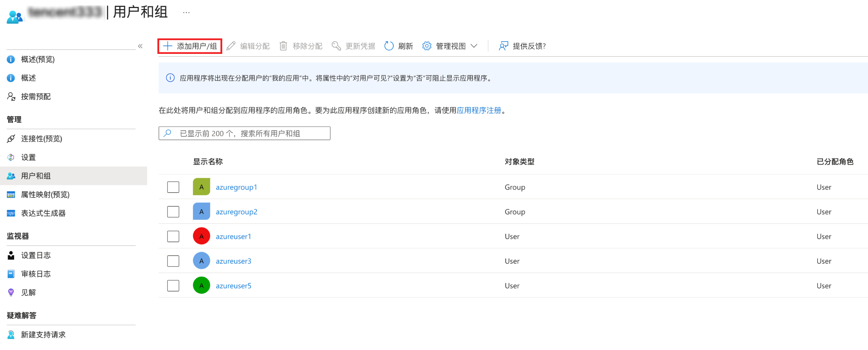Sort by the 显示名称 column header
This screenshot has height=350, width=868.
(208, 162)
